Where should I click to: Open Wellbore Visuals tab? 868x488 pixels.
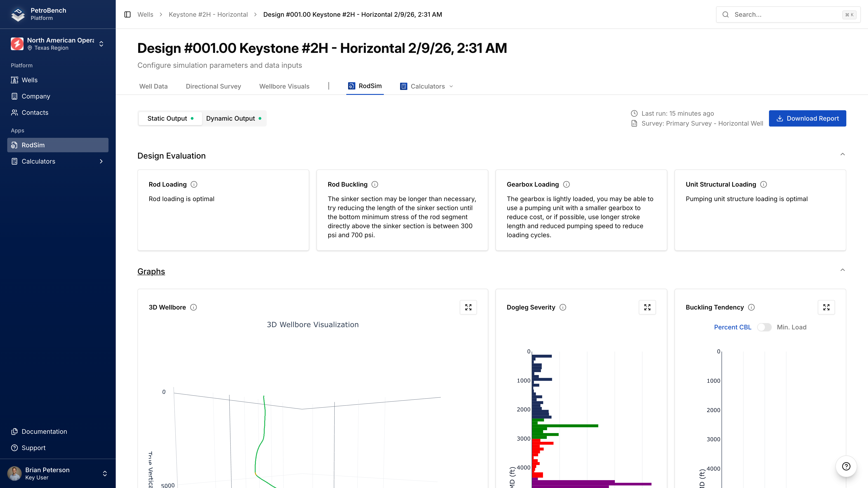pos(284,86)
